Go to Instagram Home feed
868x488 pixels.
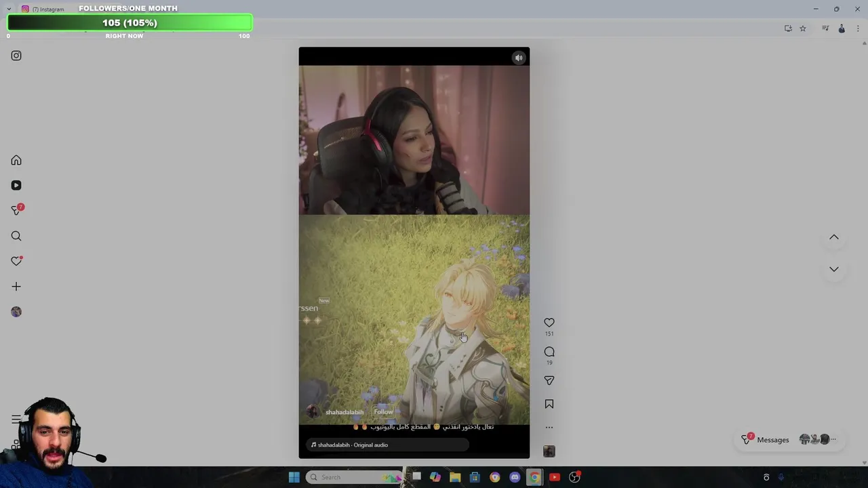pos(16,161)
